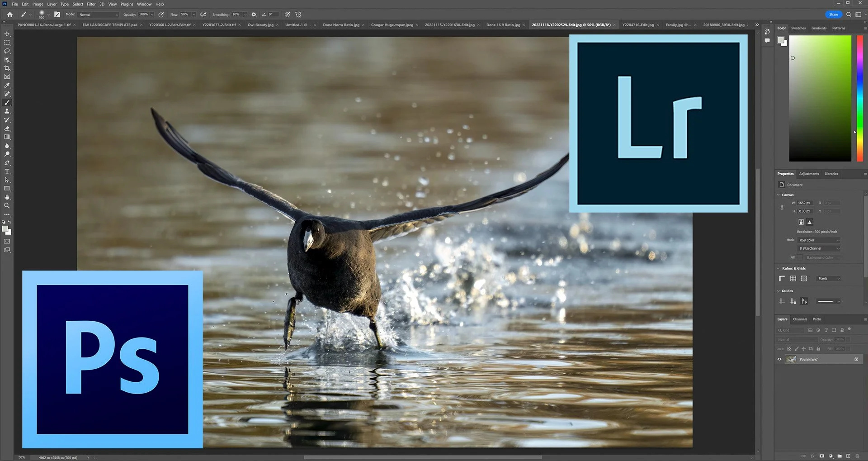
Task: Select the Eraser tool
Action: 7,128
